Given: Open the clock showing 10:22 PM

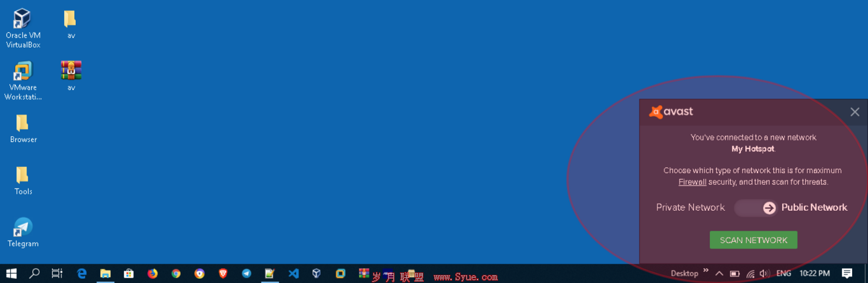Looking at the screenshot, I should point(814,274).
